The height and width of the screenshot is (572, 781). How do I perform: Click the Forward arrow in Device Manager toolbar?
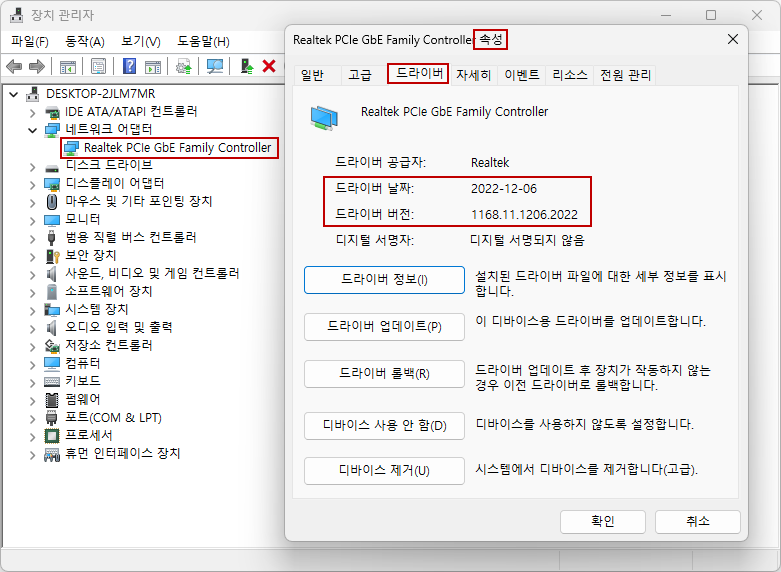click(37, 66)
